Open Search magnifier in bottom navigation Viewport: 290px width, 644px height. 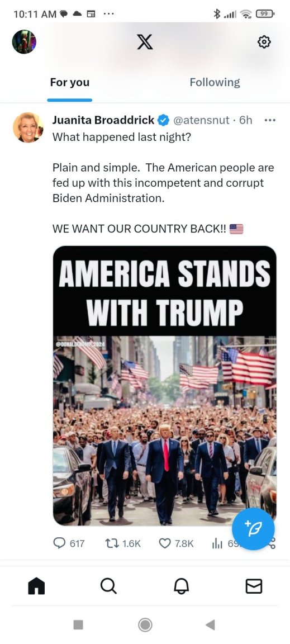point(108,586)
